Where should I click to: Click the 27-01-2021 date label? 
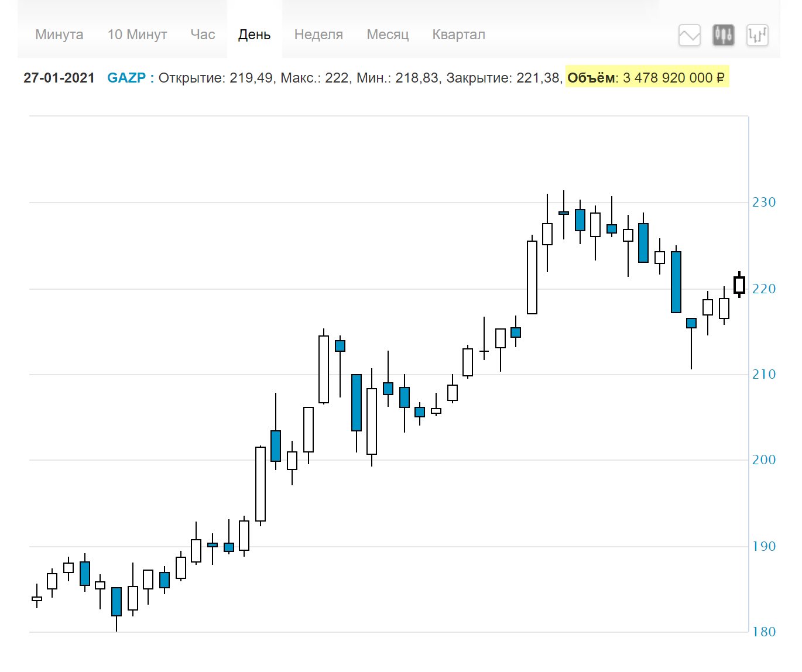(59, 78)
